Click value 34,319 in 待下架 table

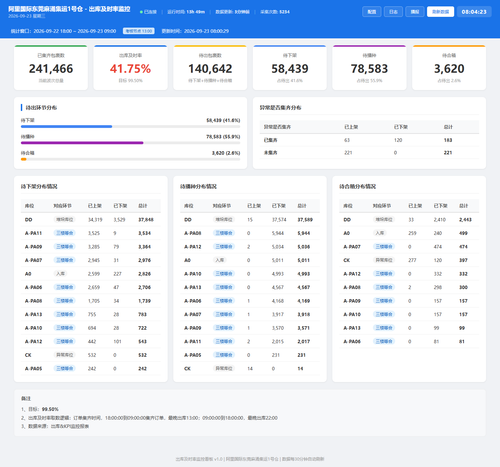click(95, 220)
